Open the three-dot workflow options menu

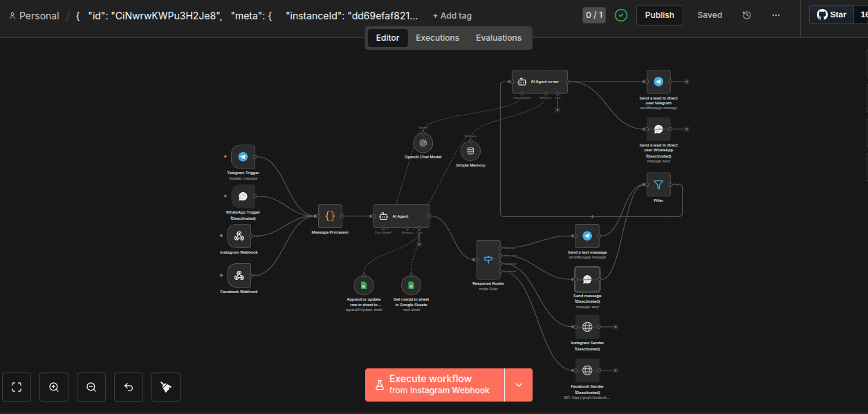(x=776, y=15)
